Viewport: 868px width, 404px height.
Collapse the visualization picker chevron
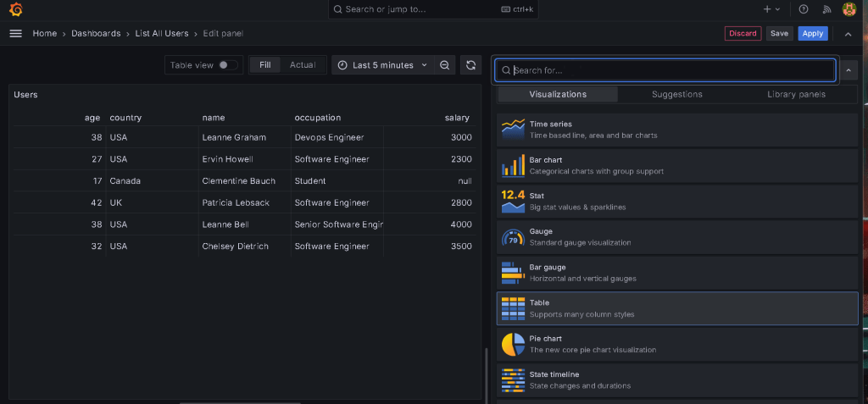coord(848,70)
